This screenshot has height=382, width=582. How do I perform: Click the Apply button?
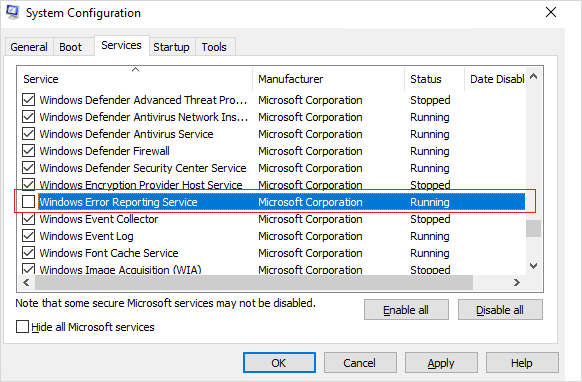point(441,363)
